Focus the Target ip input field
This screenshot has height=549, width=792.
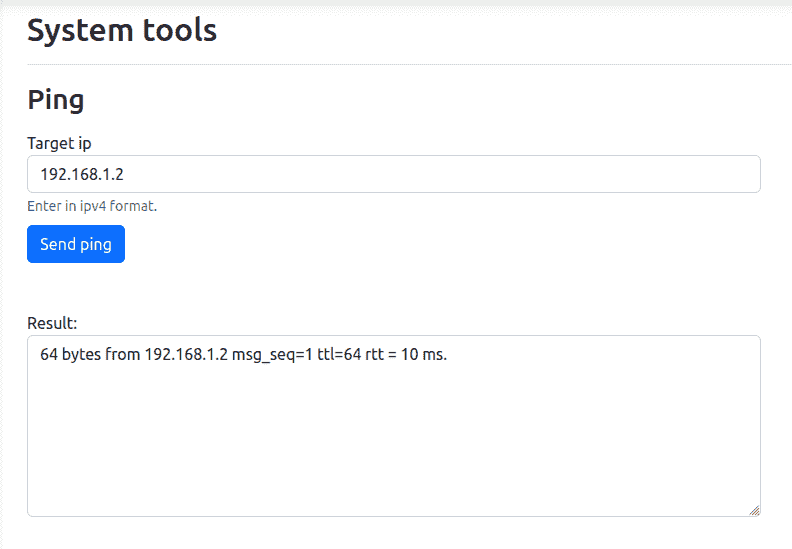[x=393, y=174]
